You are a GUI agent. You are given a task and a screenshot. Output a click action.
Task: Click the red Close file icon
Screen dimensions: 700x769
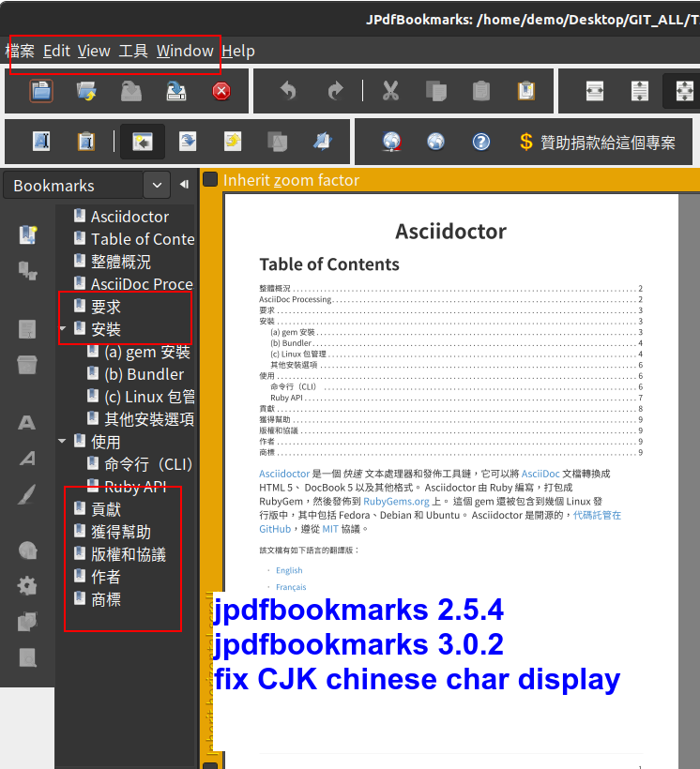pos(221,91)
